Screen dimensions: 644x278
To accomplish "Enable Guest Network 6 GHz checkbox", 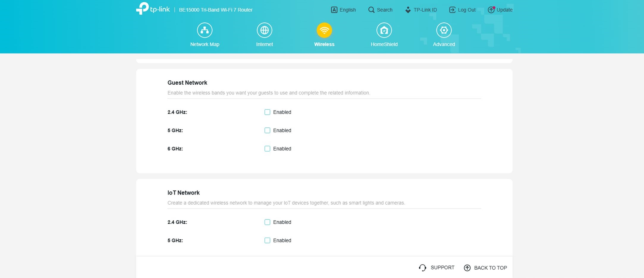I will coord(267,149).
